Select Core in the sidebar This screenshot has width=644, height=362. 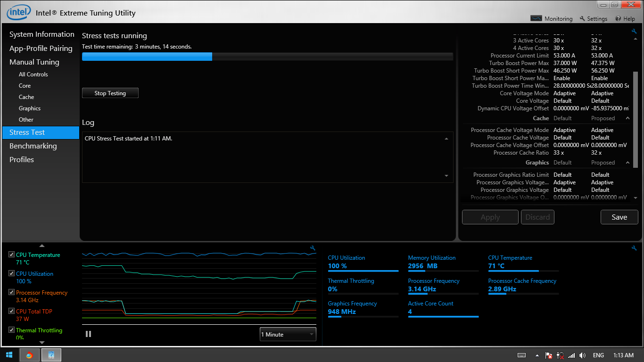coord(25,86)
